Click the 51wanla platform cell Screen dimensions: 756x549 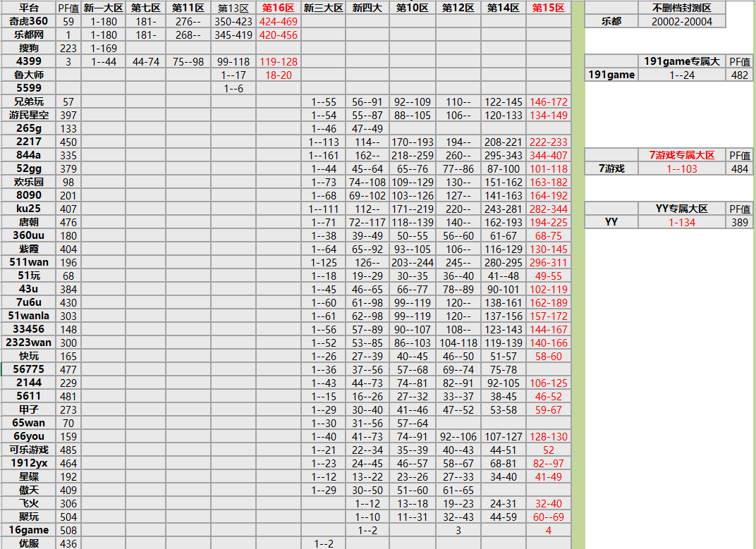[28, 316]
